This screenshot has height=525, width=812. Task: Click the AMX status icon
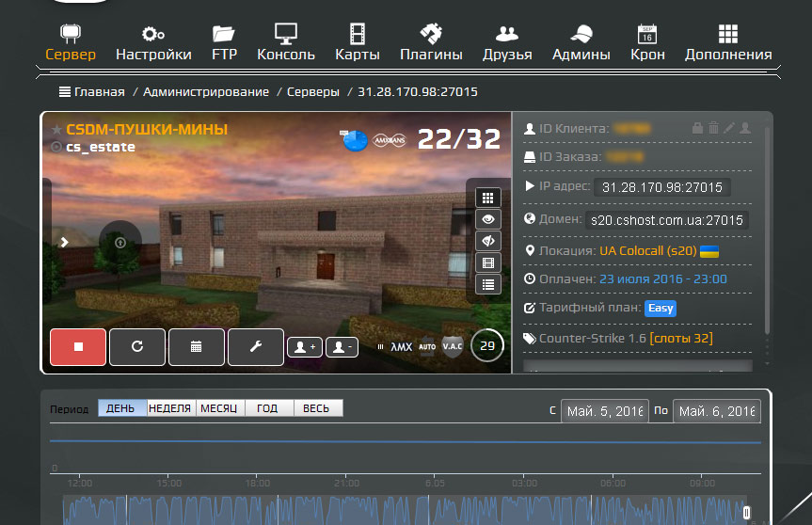coord(402,347)
